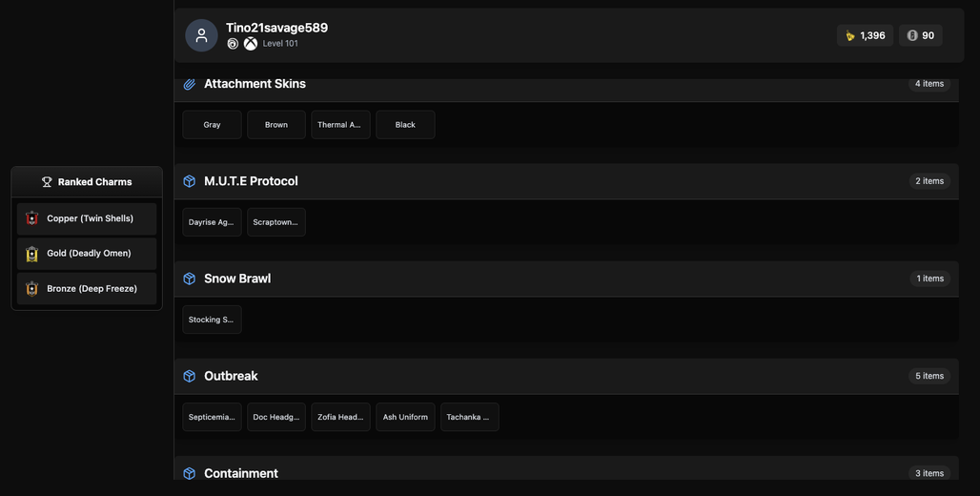Click the Containment box icon

coord(190,473)
